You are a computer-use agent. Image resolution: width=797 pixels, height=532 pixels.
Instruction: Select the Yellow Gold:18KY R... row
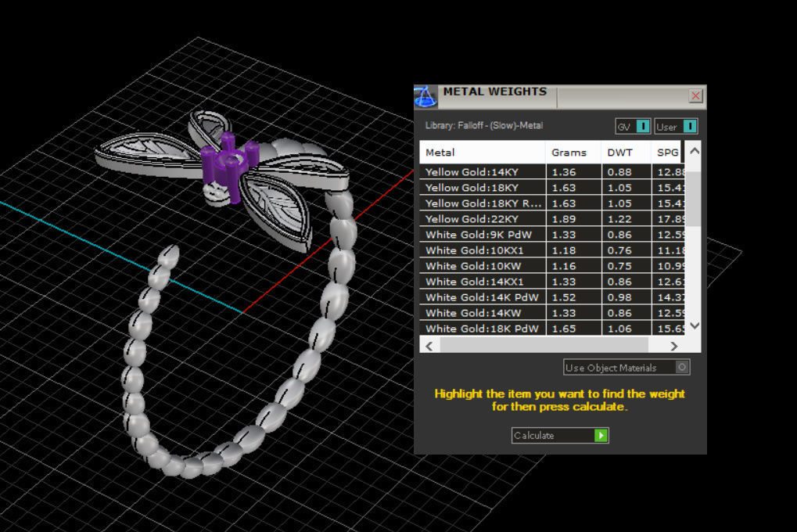(552, 203)
